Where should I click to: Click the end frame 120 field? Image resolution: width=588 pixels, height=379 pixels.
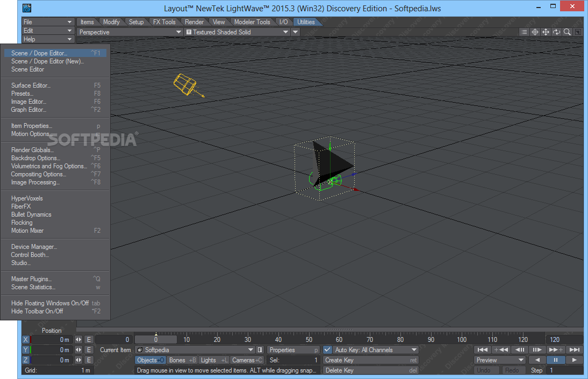click(564, 340)
